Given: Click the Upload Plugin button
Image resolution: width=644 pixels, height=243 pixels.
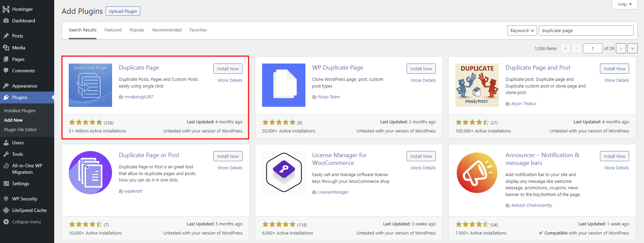Looking at the screenshot, I should point(123,11).
